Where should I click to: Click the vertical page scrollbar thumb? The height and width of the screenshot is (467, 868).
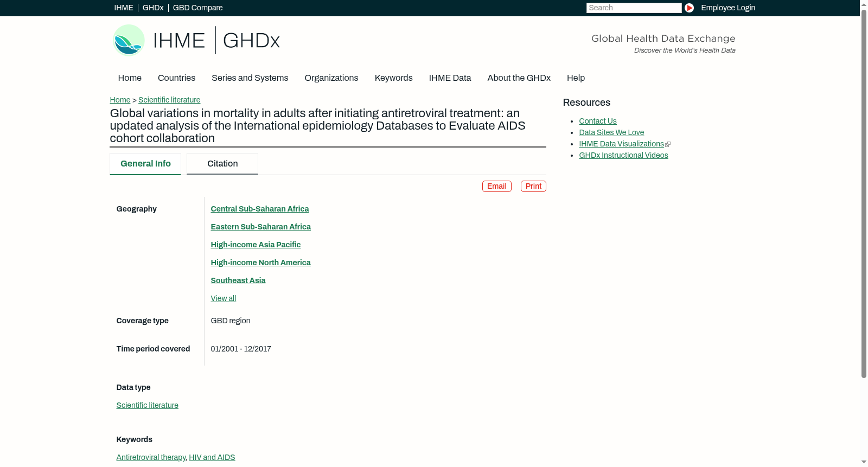(864, 194)
